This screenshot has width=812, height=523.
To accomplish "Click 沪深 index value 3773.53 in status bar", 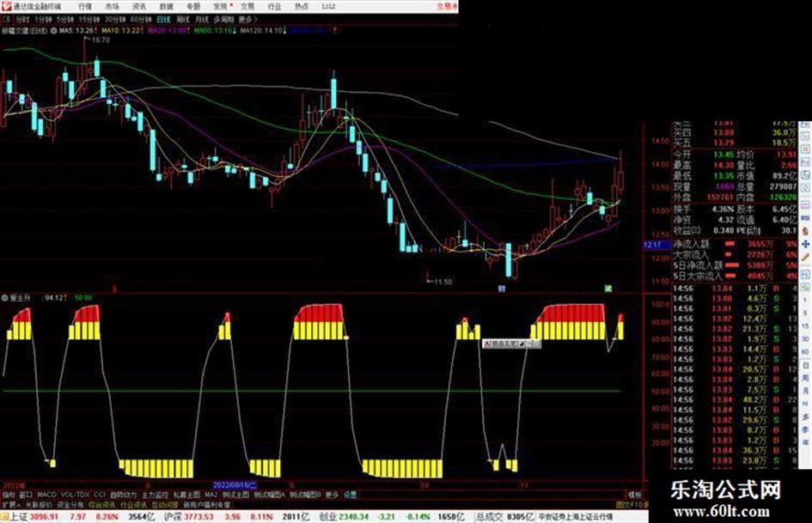I will click(200, 517).
